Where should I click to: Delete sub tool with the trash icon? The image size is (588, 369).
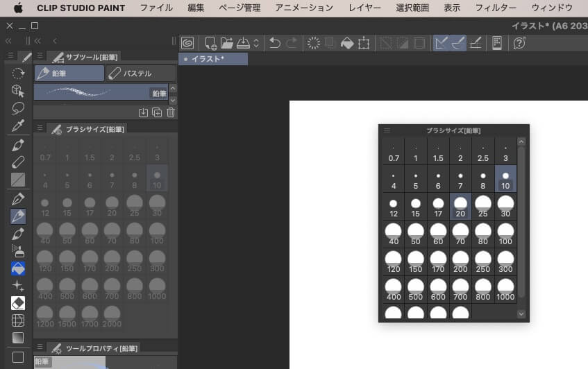coord(171,112)
